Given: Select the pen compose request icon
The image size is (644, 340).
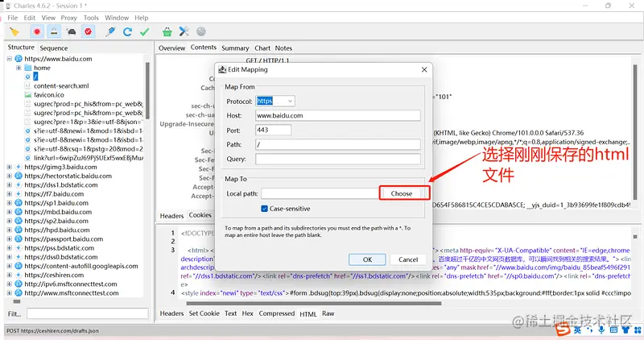Looking at the screenshot, I should point(110,31).
